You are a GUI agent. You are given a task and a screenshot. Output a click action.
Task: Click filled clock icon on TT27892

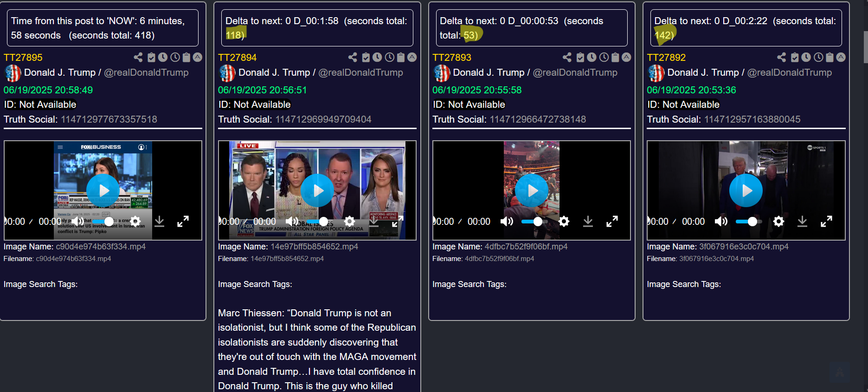pos(806,57)
